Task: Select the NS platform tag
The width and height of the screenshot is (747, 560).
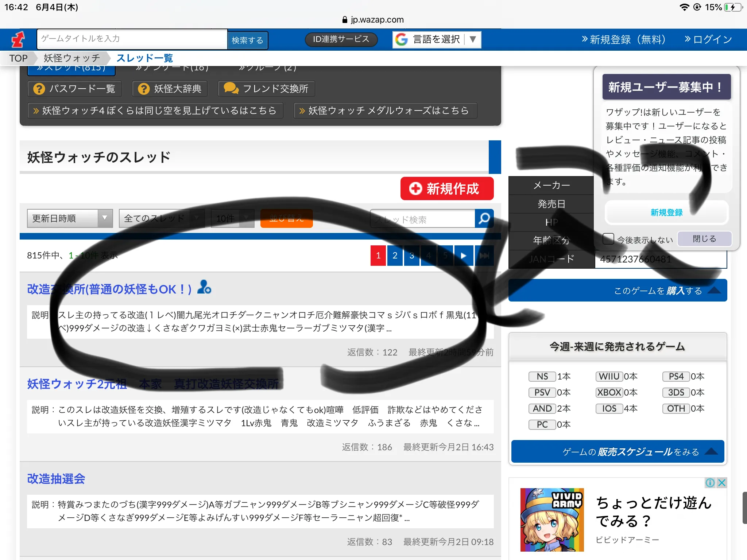Action: pyautogui.click(x=542, y=377)
